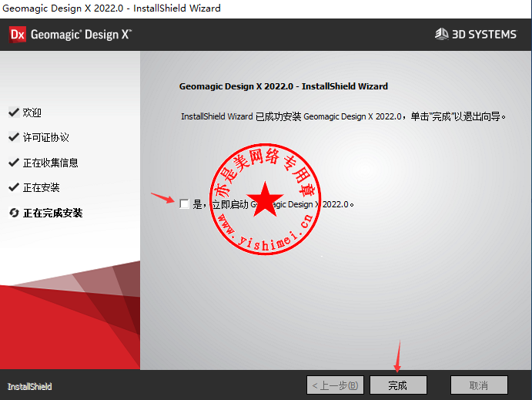Select the 正在安装 step label

click(x=42, y=187)
